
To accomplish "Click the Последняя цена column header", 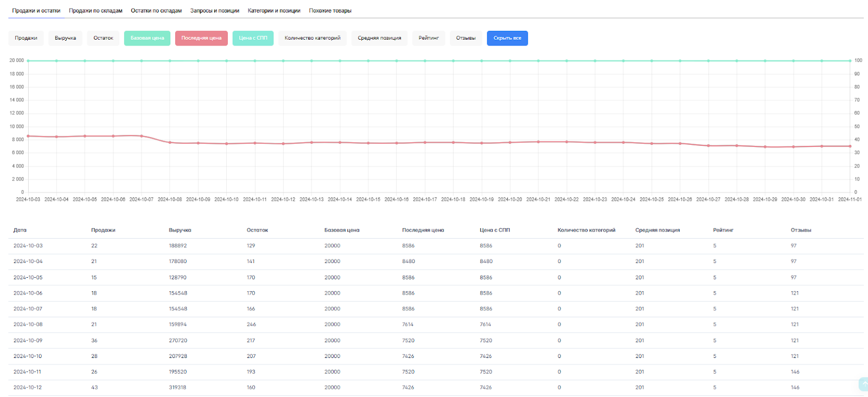I will [x=423, y=230].
